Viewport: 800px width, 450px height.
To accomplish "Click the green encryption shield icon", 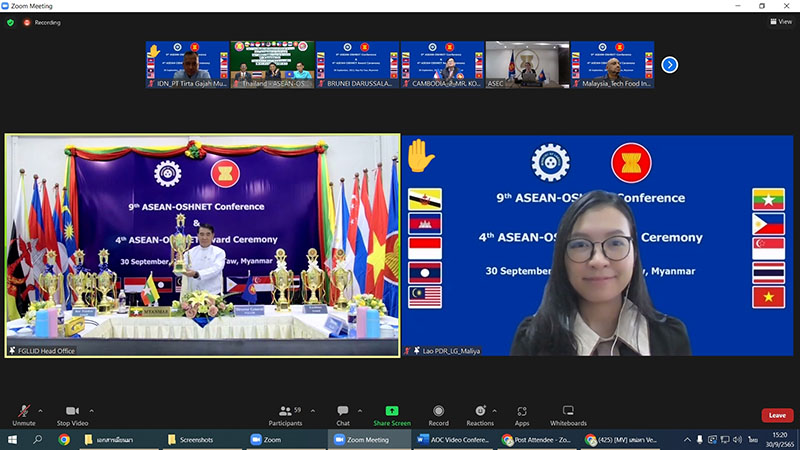I will tap(11, 21).
